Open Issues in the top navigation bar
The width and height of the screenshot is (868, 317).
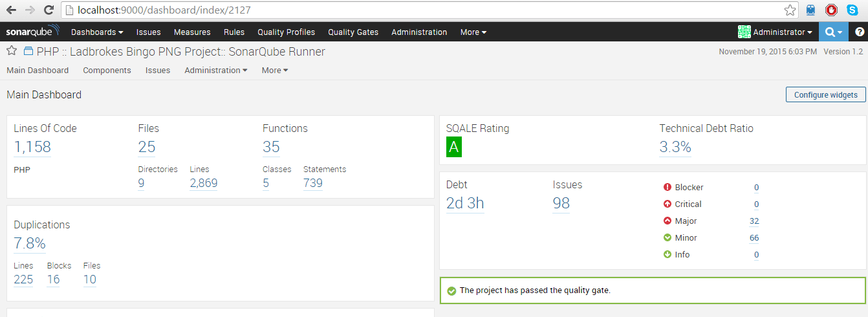point(149,32)
